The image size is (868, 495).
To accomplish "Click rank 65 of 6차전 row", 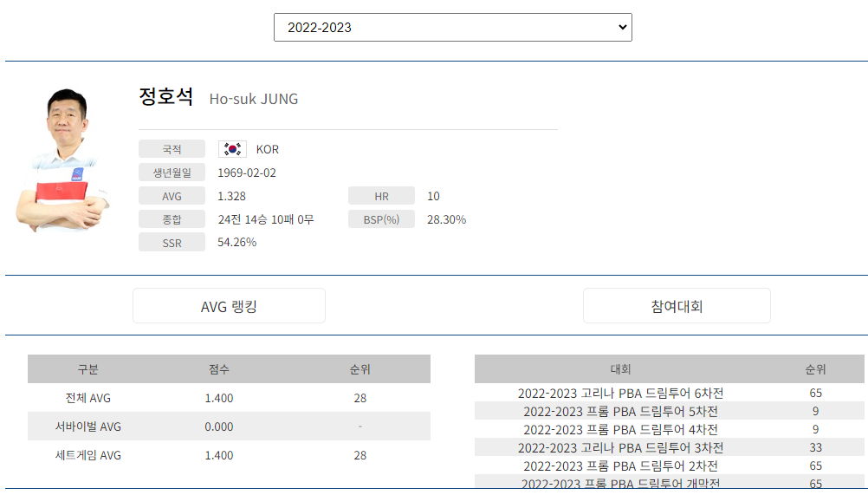I will coord(815,393).
